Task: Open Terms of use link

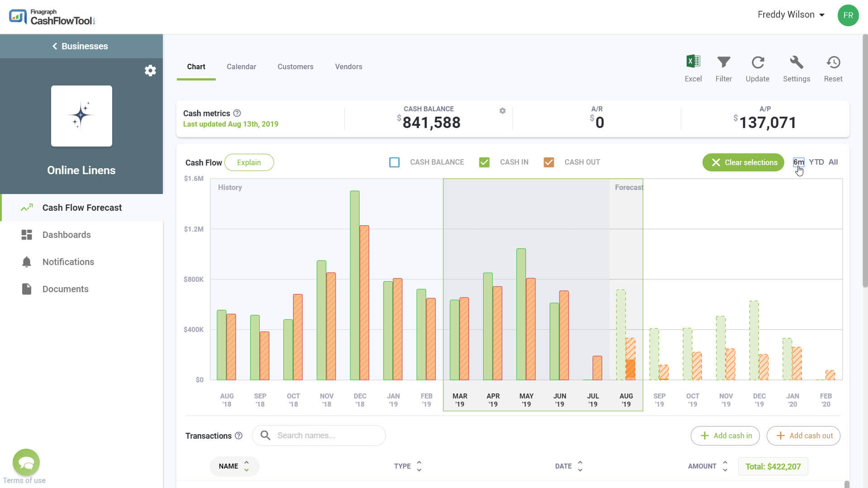Action: coord(24,480)
